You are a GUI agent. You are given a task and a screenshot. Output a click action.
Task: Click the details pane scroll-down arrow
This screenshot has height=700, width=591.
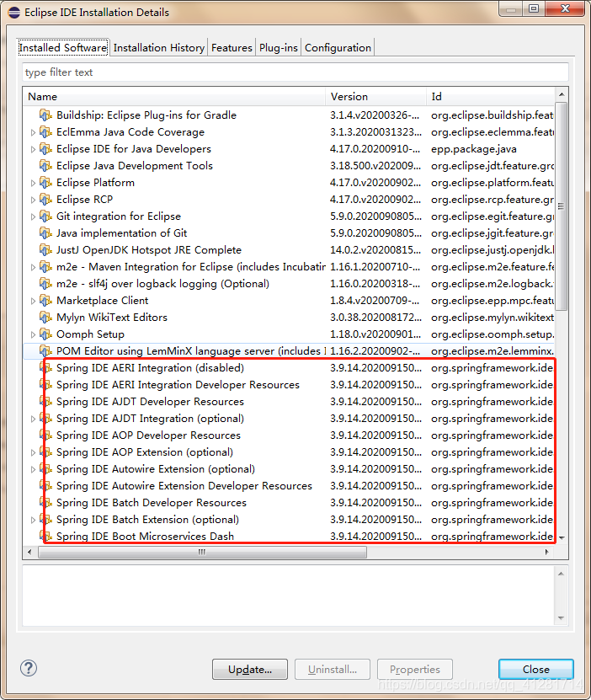point(562,618)
